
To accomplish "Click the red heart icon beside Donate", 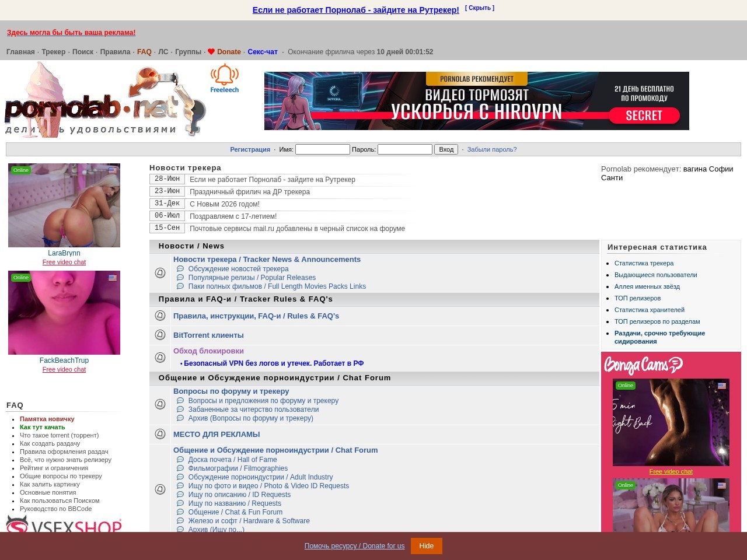I will (211, 52).
